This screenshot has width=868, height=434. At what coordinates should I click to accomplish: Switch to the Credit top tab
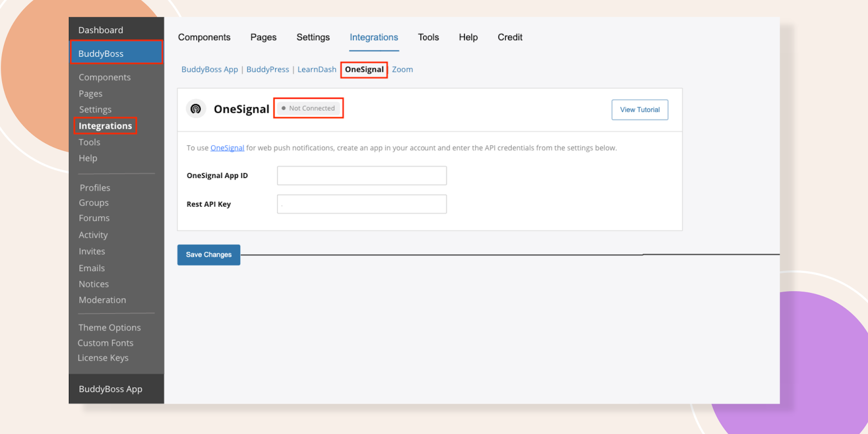[x=510, y=37]
